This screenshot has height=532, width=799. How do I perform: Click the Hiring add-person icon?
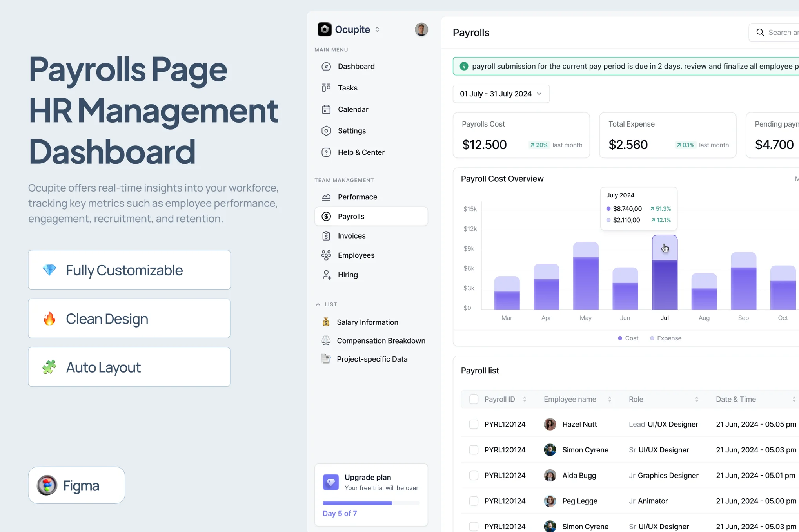[326, 275]
